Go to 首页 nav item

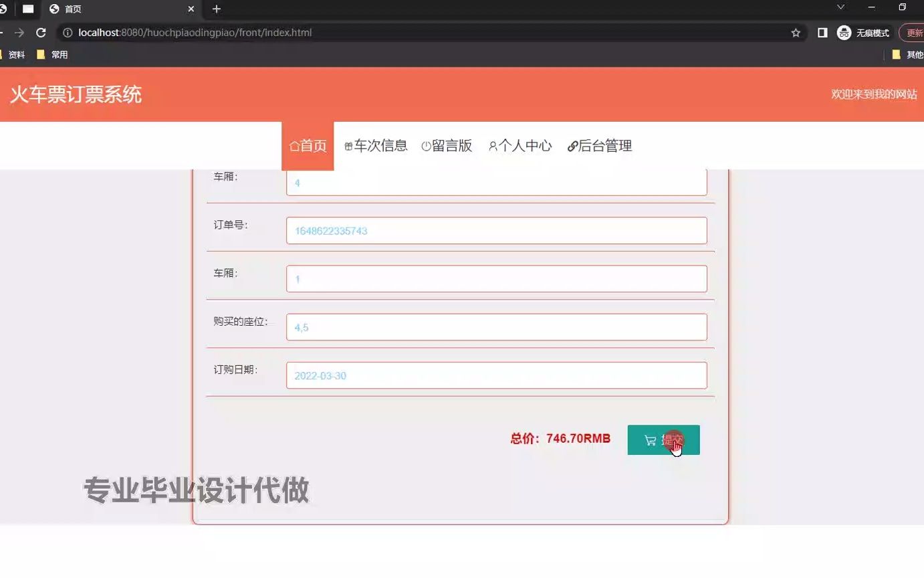308,146
